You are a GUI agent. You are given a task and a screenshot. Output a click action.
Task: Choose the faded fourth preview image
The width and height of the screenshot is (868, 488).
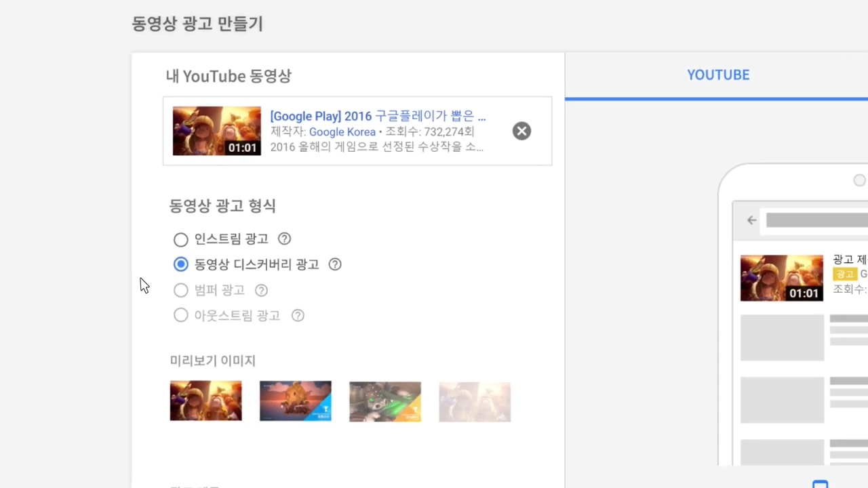point(475,401)
